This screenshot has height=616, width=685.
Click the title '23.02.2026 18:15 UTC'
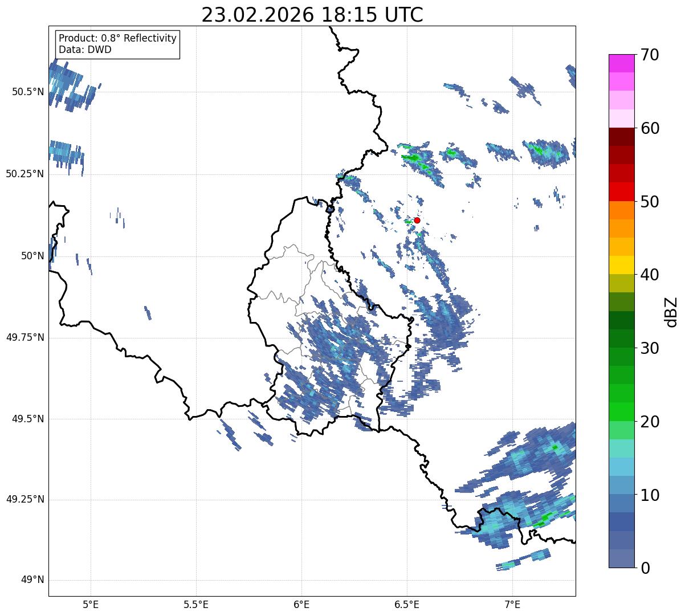[312, 15]
